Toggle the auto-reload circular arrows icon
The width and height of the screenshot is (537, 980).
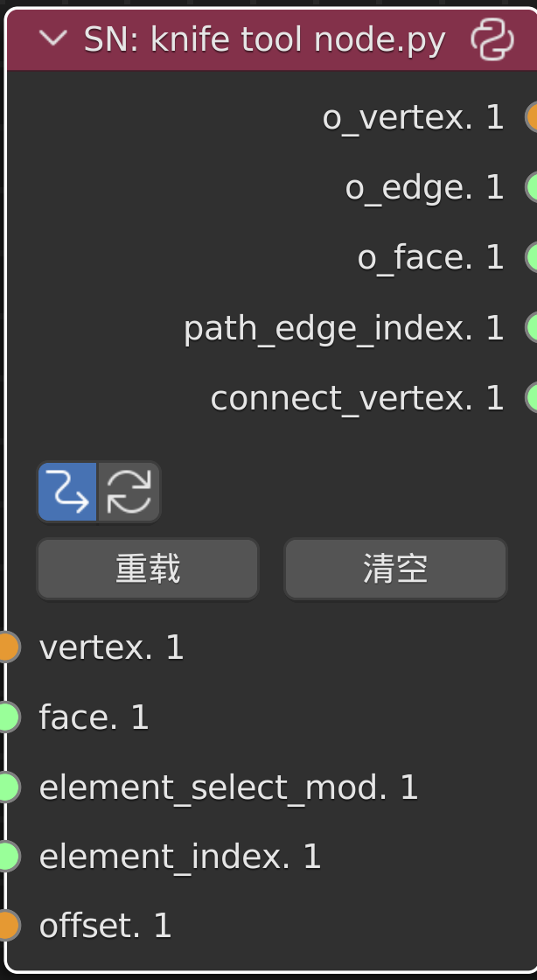[x=129, y=492]
